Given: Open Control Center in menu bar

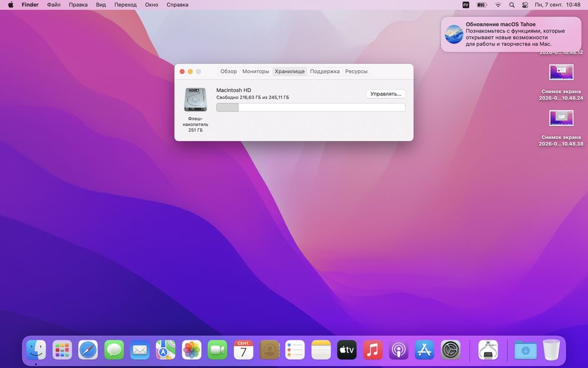Looking at the screenshot, I should click(525, 5).
